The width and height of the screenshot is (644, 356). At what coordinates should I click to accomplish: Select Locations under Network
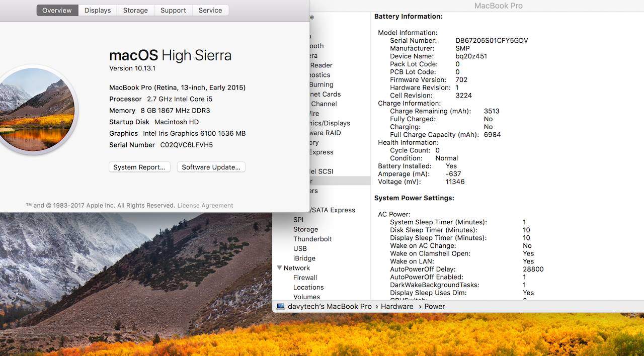pyautogui.click(x=308, y=287)
